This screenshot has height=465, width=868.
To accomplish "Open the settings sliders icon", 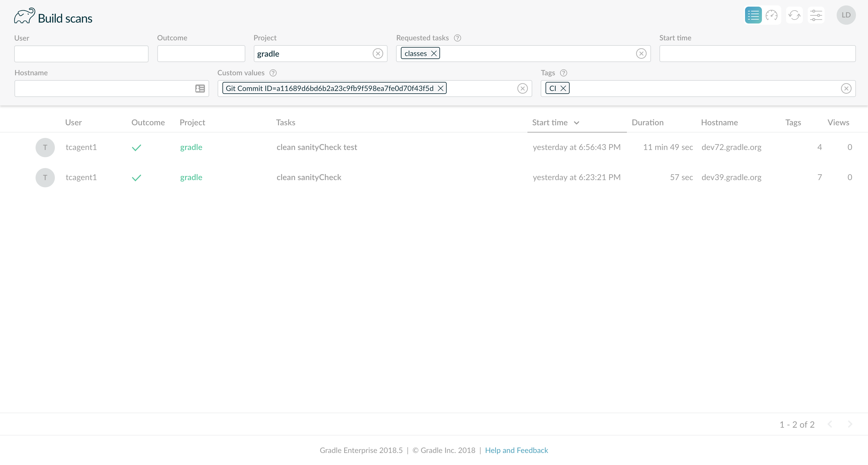I will (816, 15).
